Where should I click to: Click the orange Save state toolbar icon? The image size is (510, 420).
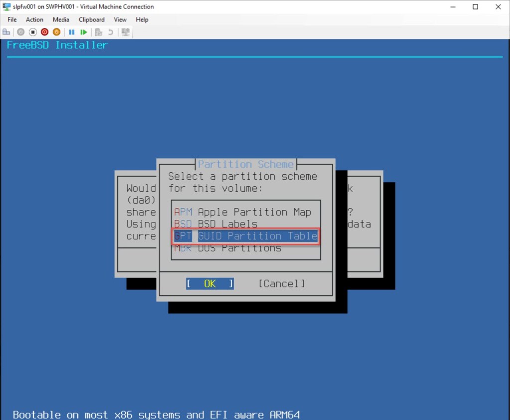pyautogui.click(x=56, y=32)
